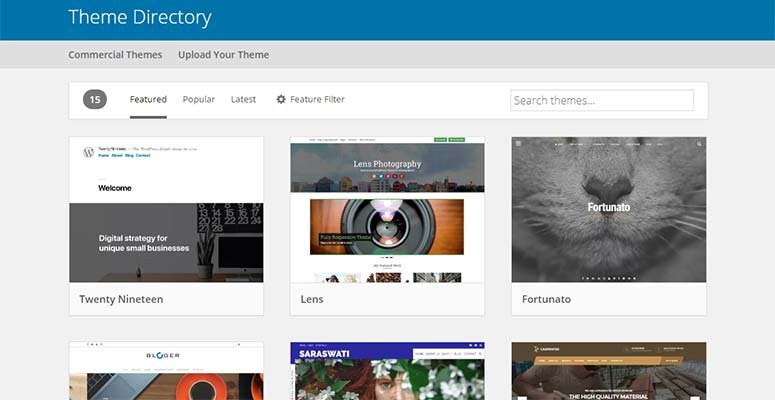Click the Twenty Nineteen theme name
775x400 pixels.
121,299
